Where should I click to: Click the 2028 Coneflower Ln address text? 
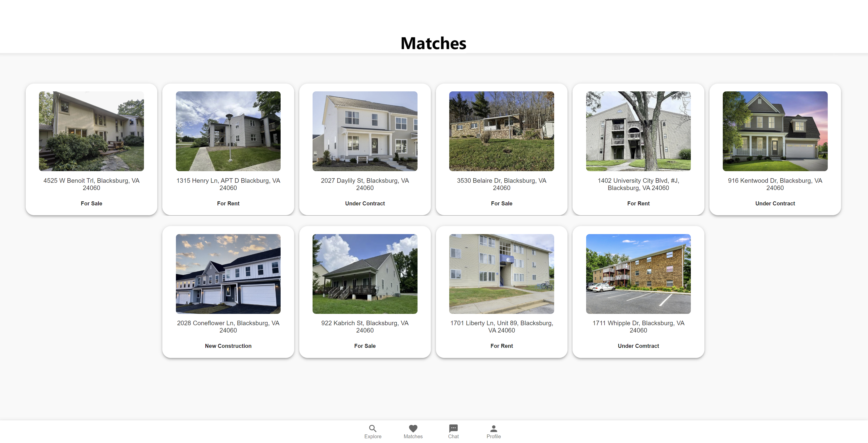228,326
